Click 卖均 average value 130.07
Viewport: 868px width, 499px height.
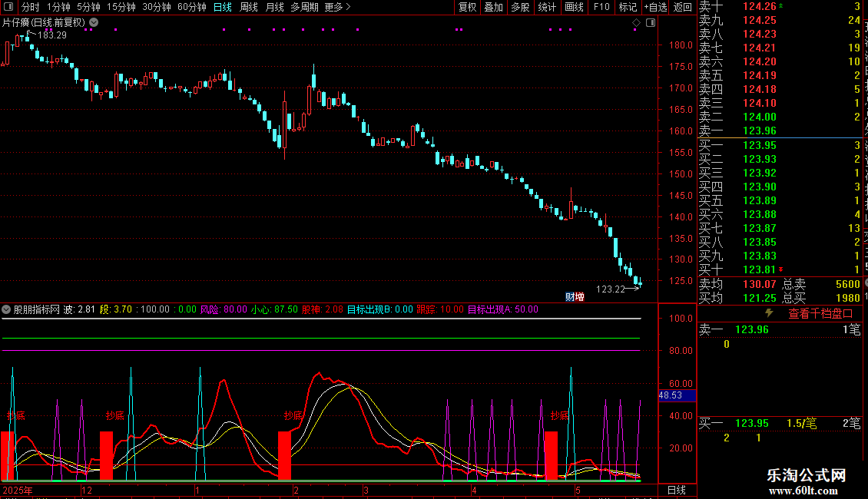(760, 284)
